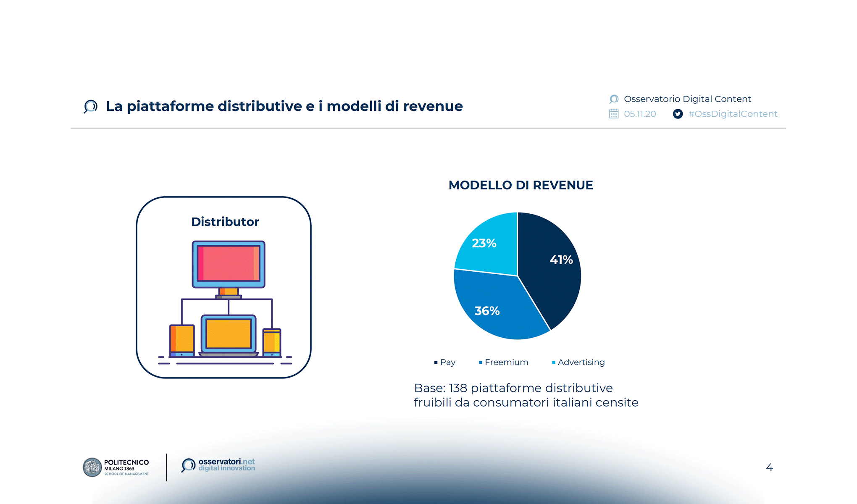Click the page number 4
Screen dimensions: 857x504
[x=769, y=467]
